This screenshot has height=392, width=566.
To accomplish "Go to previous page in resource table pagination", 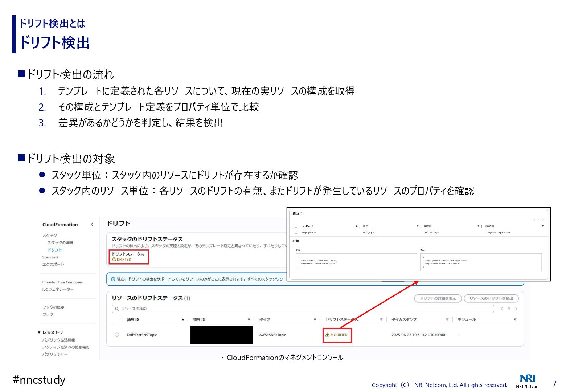I will pyautogui.click(x=502, y=309).
